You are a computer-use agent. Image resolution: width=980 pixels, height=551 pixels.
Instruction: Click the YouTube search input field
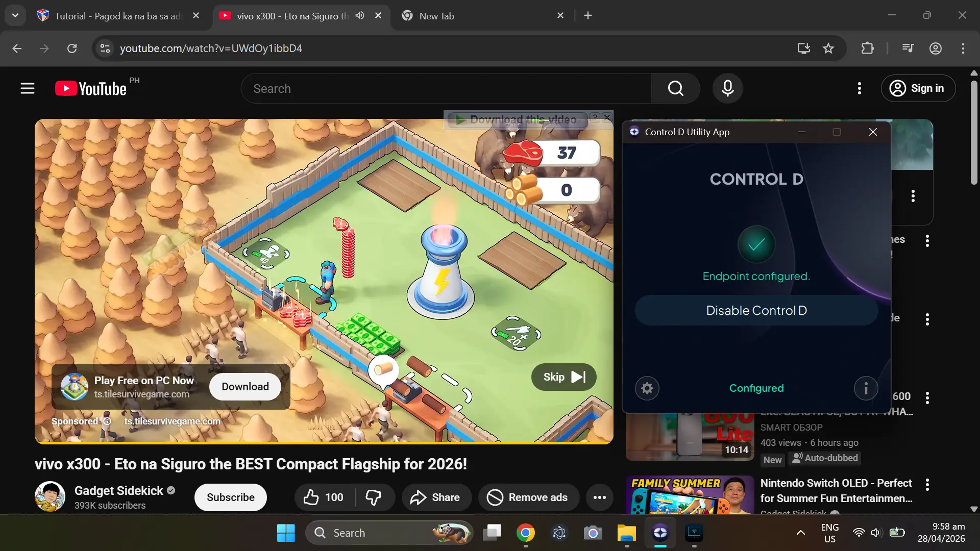click(447, 88)
